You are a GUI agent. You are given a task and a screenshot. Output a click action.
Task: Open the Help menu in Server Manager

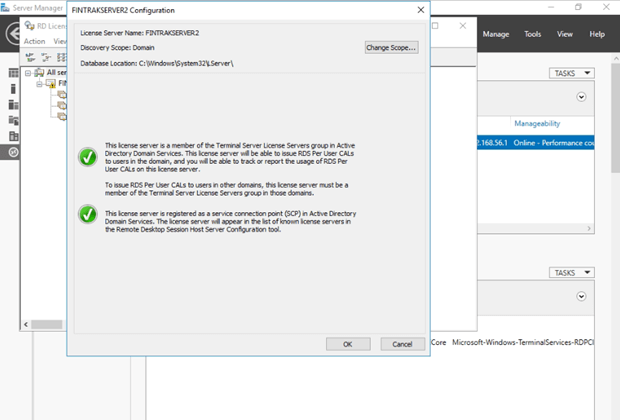coord(597,34)
